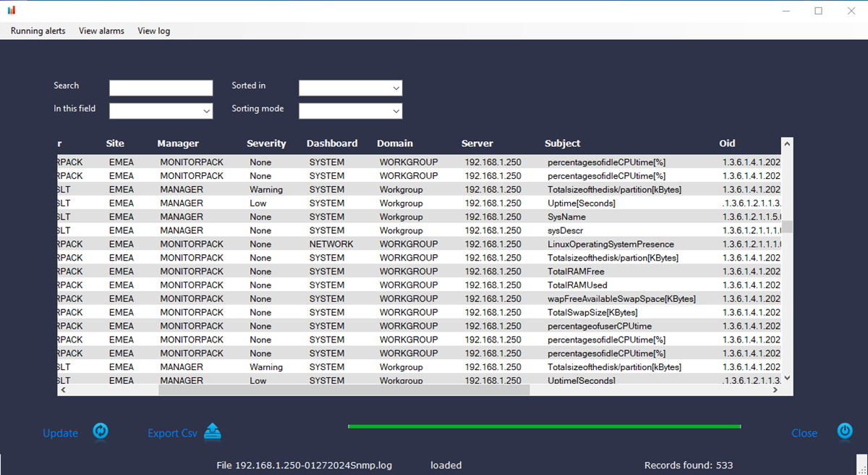Click the Export Csv upload icon
This screenshot has height=475, width=868.
tap(212, 432)
